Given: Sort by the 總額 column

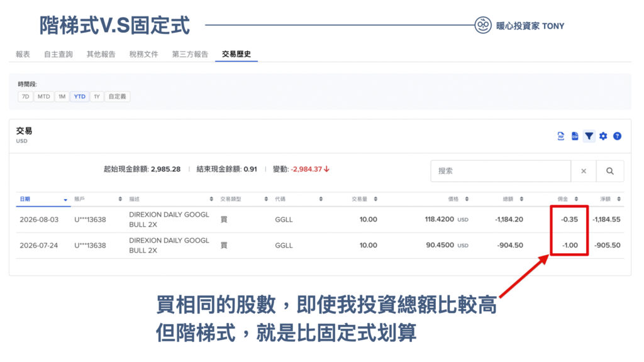Looking at the screenshot, I should [513, 199].
